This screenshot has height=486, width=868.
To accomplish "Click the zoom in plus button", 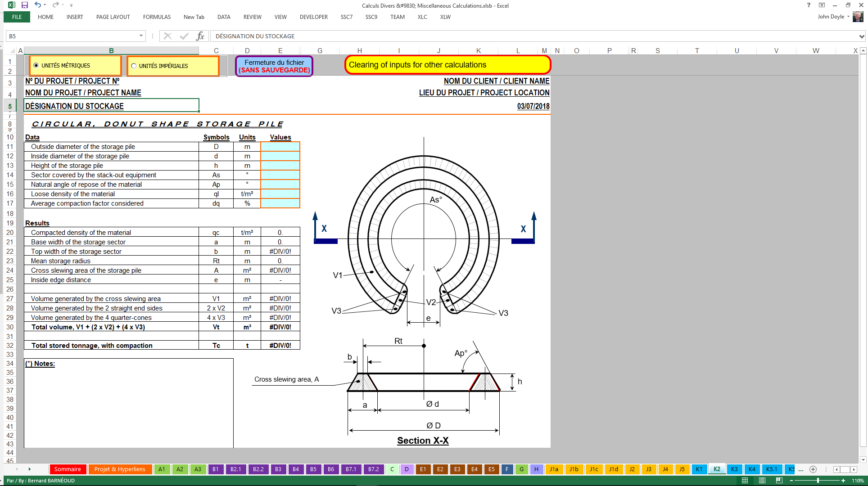I will pyautogui.click(x=843, y=481).
